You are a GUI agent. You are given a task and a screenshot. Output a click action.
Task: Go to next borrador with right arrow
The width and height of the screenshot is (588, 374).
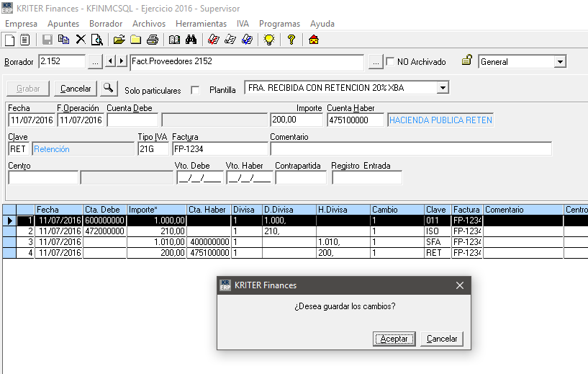tap(122, 61)
